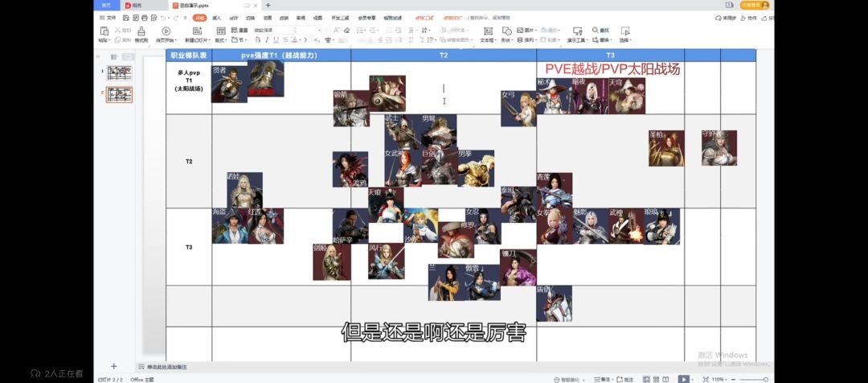Select slide 1 thumbnail
The width and height of the screenshot is (868, 383).
[x=120, y=73]
